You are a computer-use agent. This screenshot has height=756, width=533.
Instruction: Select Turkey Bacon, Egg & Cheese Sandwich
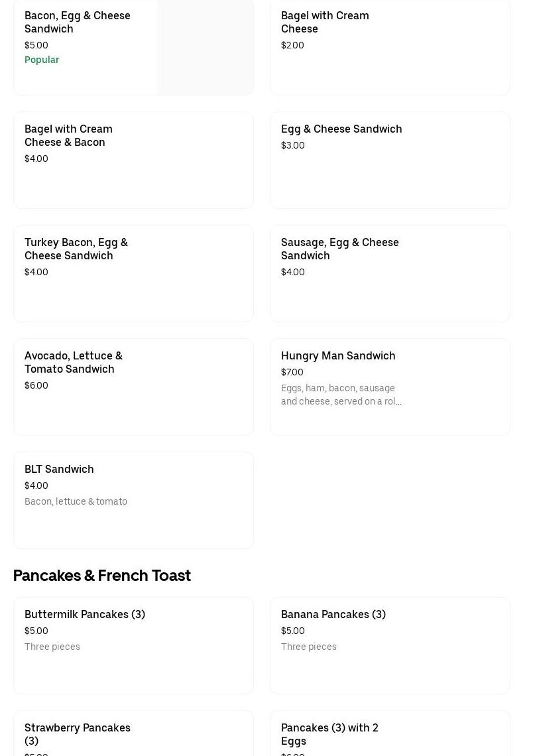click(76, 249)
